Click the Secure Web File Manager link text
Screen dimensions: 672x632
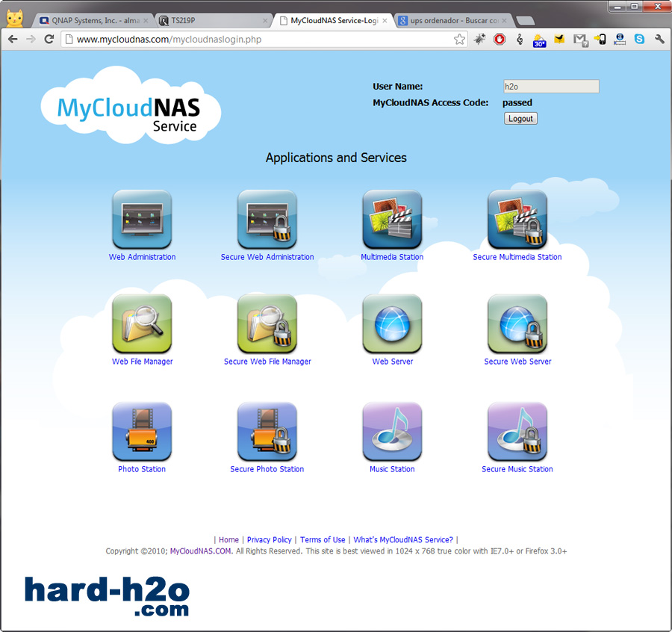[267, 362]
